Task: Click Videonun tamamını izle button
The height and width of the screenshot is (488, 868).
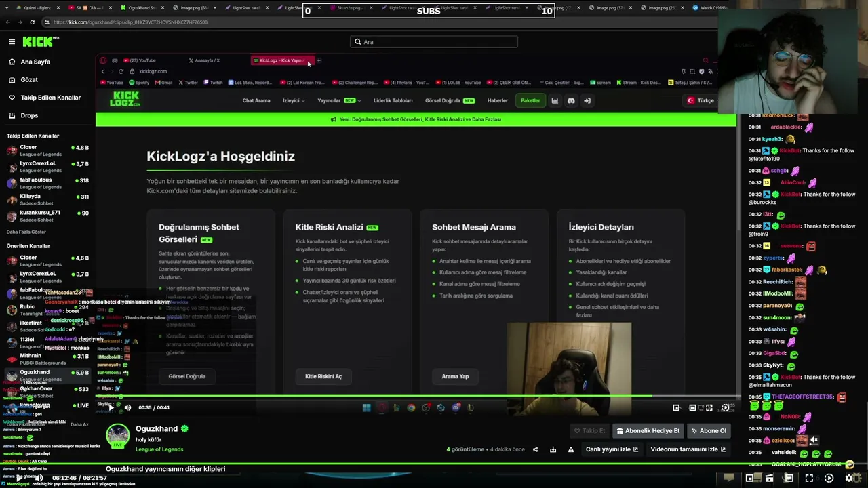Action: (688, 449)
